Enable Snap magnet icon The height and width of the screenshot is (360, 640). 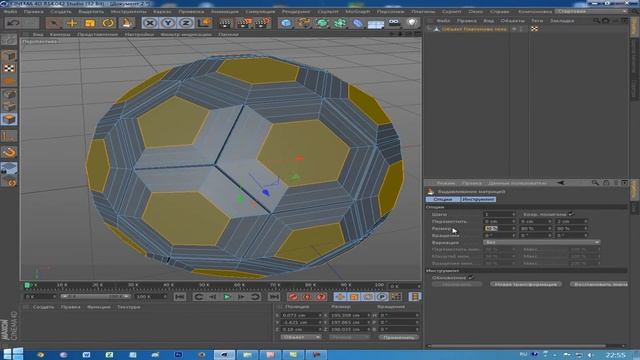click(x=9, y=152)
